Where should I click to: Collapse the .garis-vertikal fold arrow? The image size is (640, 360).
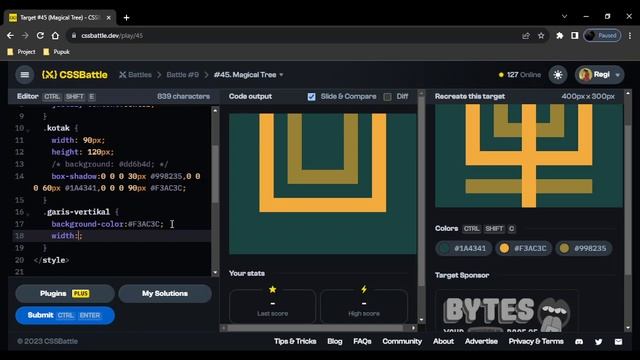[28, 213]
